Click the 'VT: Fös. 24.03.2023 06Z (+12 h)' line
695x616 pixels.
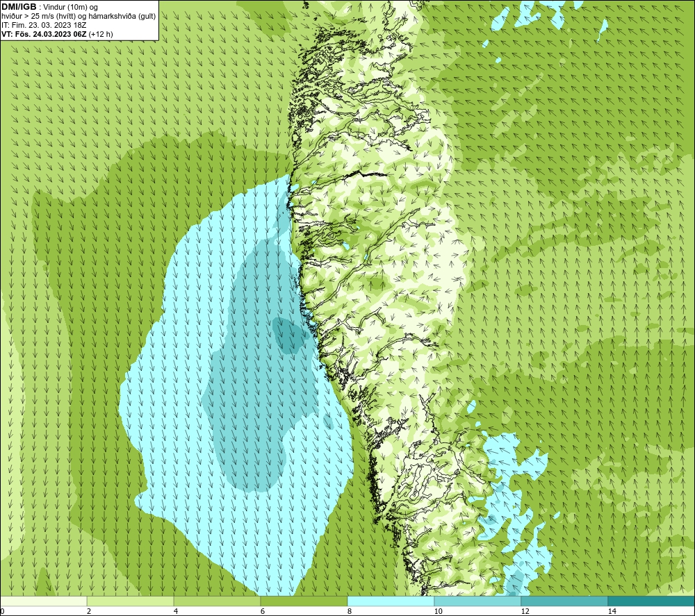(x=57, y=34)
